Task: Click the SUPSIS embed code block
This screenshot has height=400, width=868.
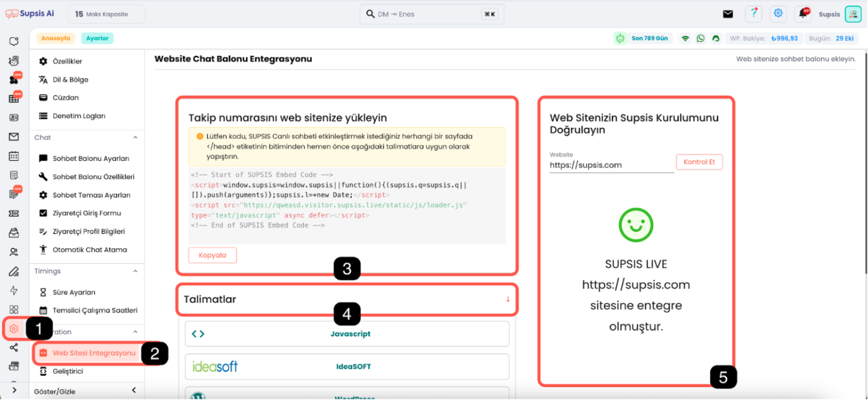Action: (347, 205)
